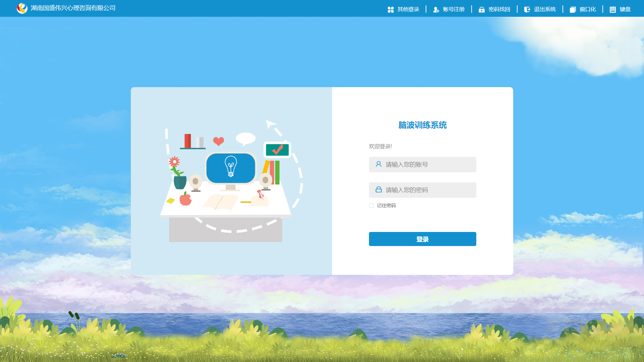Click the 窗口化 window icon
This screenshot has height=362, width=644.
pyautogui.click(x=573, y=10)
